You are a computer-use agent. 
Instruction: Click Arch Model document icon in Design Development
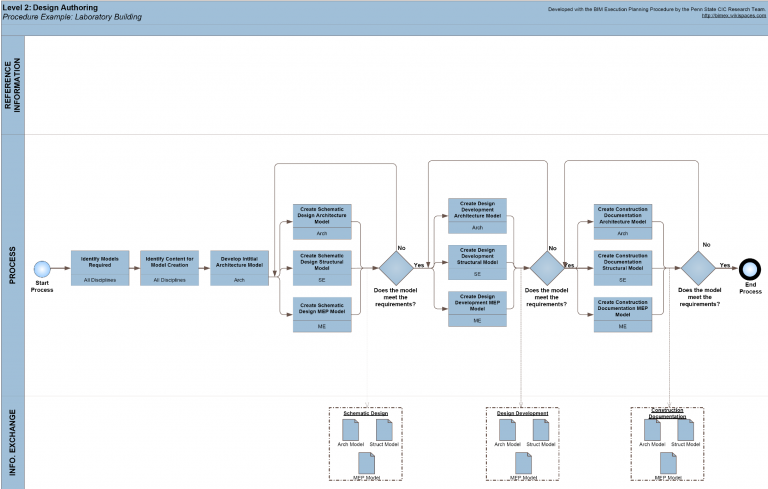click(506, 430)
